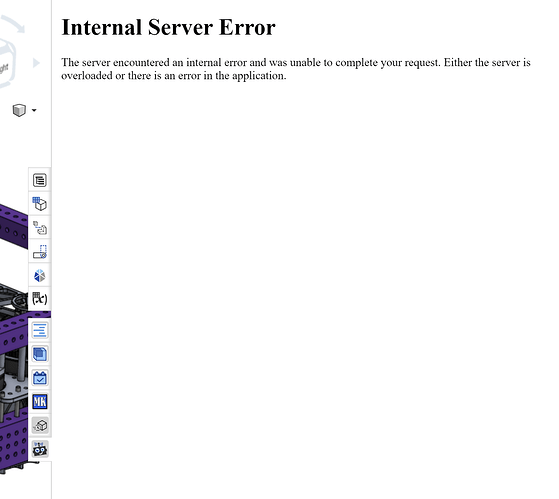Open the Configuration panel cube-with-grid icon
The image size is (559, 499).
[x=40, y=204]
